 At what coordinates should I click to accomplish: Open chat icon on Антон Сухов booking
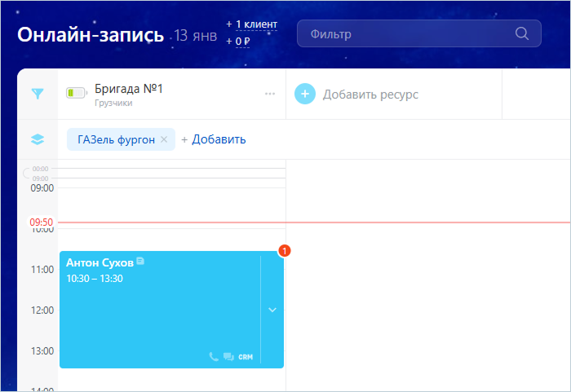(x=228, y=357)
